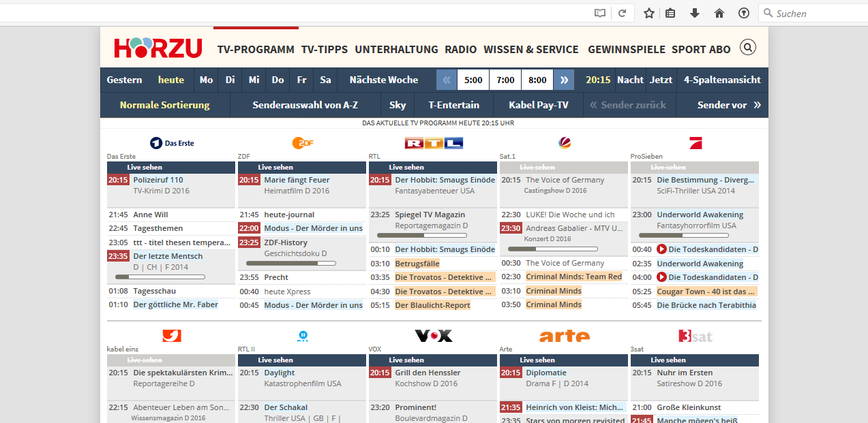Open Marie fängt Feuer programme
The width and height of the screenshot is (868, 423).
297,180
